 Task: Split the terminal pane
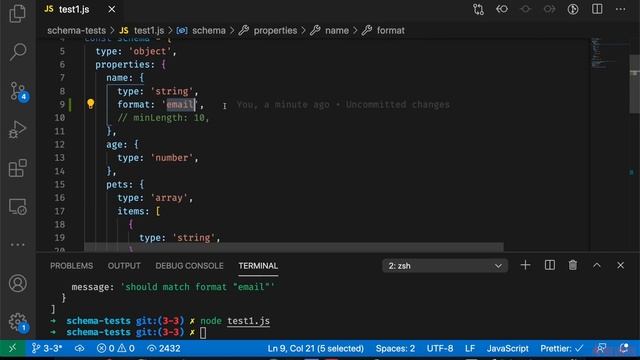550,265
